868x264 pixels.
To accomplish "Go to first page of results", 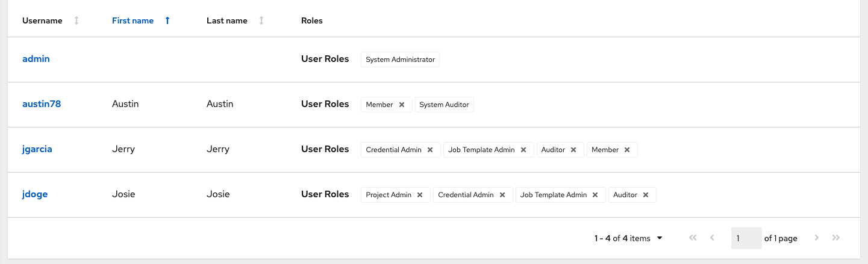I will [693, 238].
